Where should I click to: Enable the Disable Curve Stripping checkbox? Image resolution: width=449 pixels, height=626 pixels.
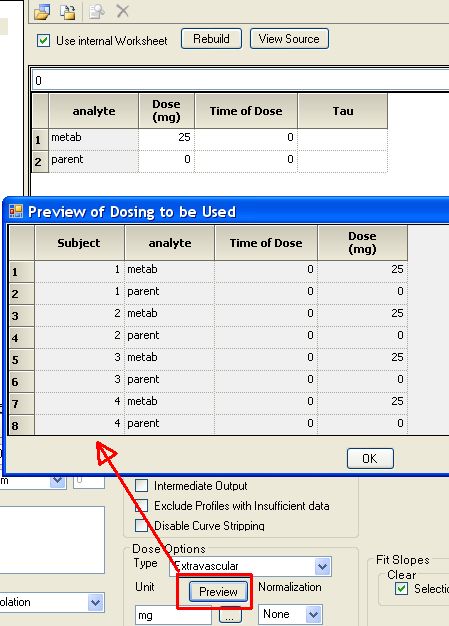(x=141, y=526)
